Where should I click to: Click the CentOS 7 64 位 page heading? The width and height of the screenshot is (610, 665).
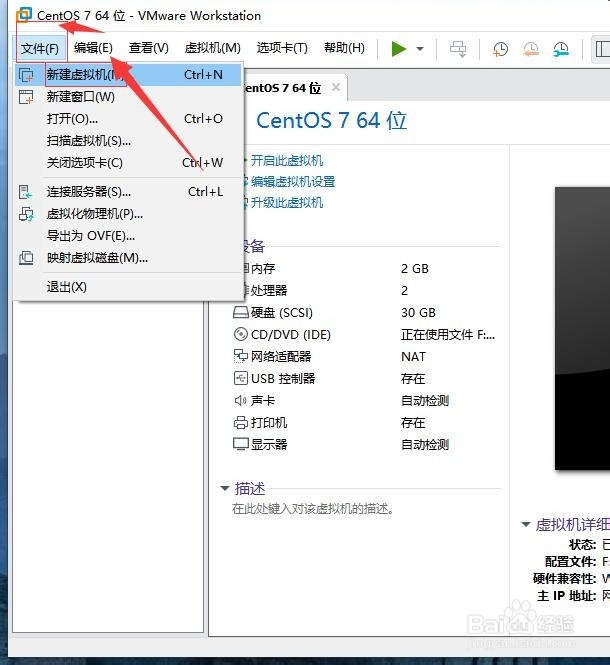point(331,120)
